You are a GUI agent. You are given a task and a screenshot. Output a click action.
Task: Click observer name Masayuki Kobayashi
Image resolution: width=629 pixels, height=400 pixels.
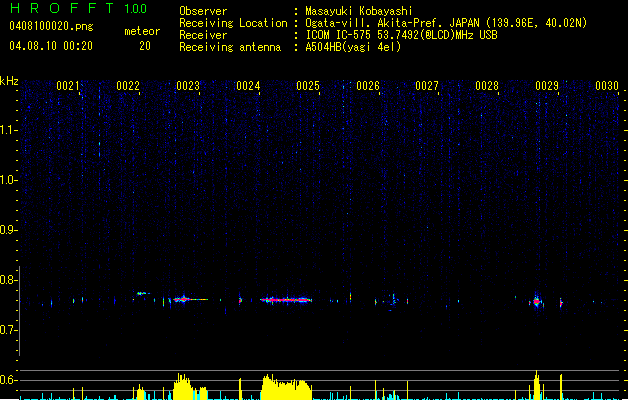pyautogui.click(x=359, y=11)
